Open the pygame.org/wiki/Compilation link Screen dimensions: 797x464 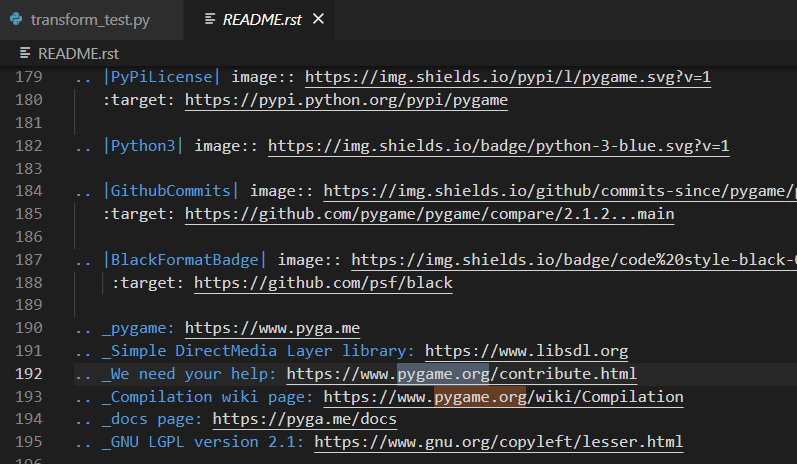[503, 397]
